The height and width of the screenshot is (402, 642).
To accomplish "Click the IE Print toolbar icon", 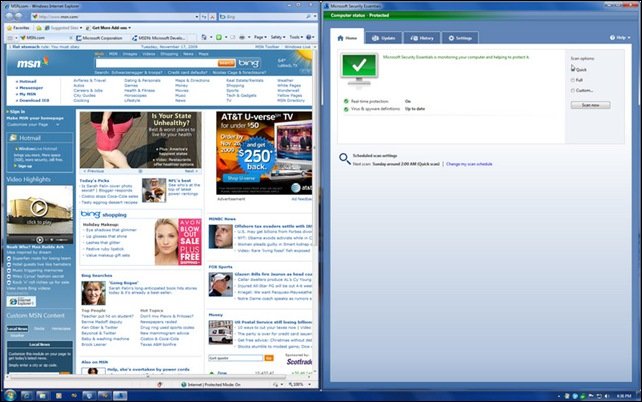I will 242,37.
